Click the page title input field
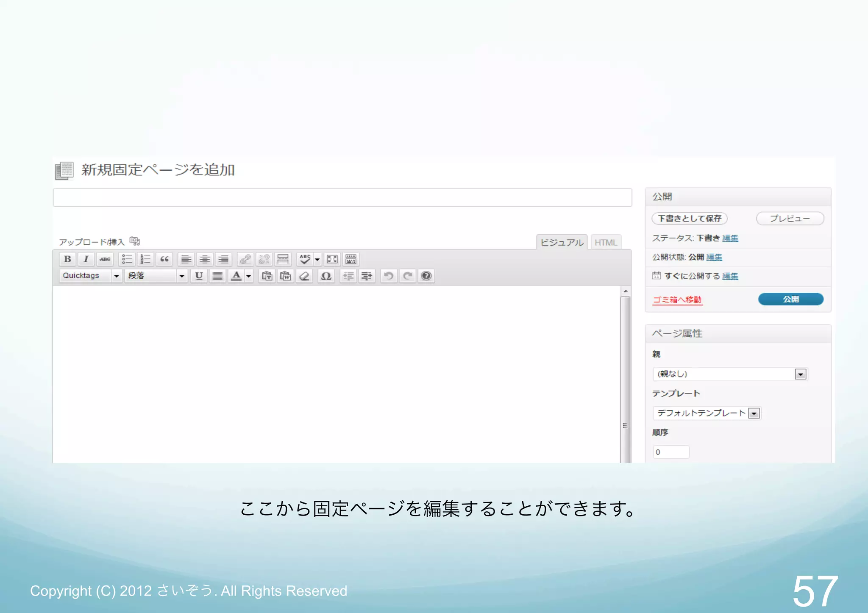The width and height of the screenshot is (868, 613). point(342,197)
